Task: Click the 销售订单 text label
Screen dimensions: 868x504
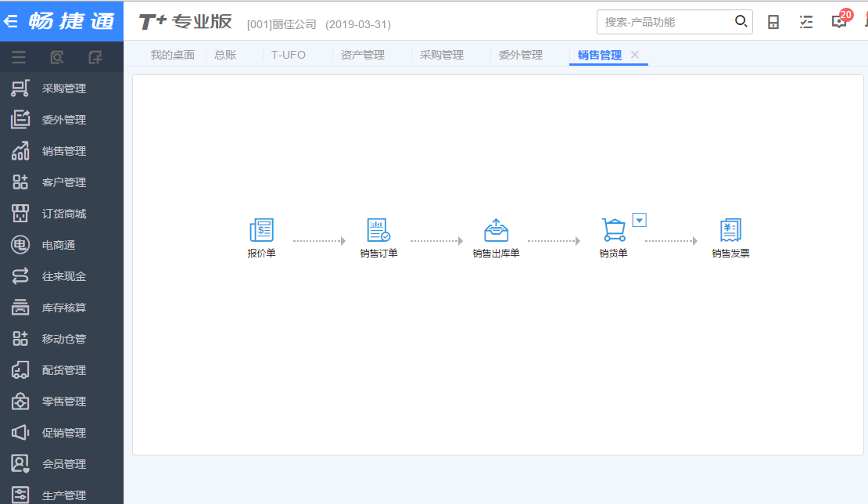Action: pyautogui.click(x=378, y=253)
